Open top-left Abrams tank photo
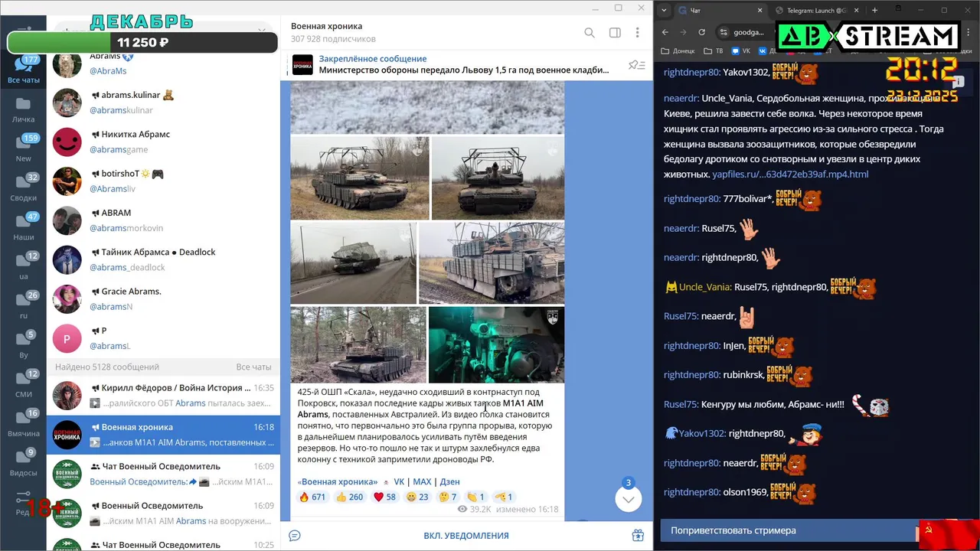Screen dimensions: 980x551 point(359,178)
